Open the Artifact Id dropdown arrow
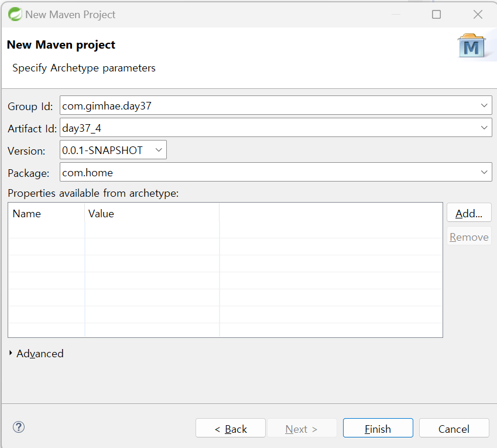Screen dimensions: 497x448 pos(484,128)
